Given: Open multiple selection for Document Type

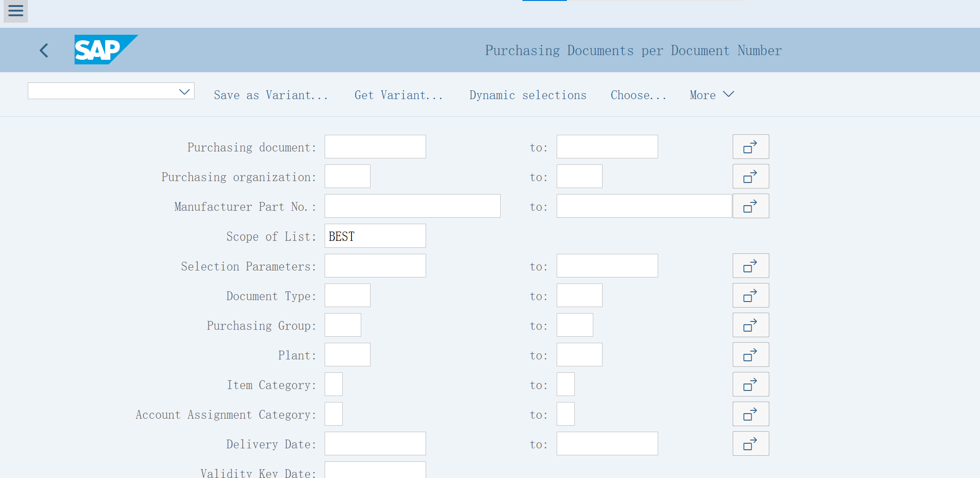Looking at the screenshot, I should (750, 295).
